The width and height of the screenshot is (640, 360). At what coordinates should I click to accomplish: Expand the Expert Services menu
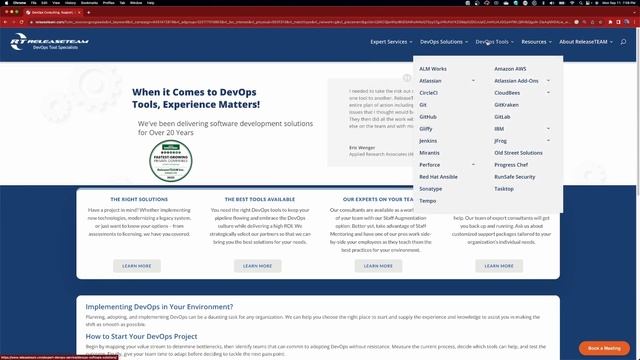point(391,42)
